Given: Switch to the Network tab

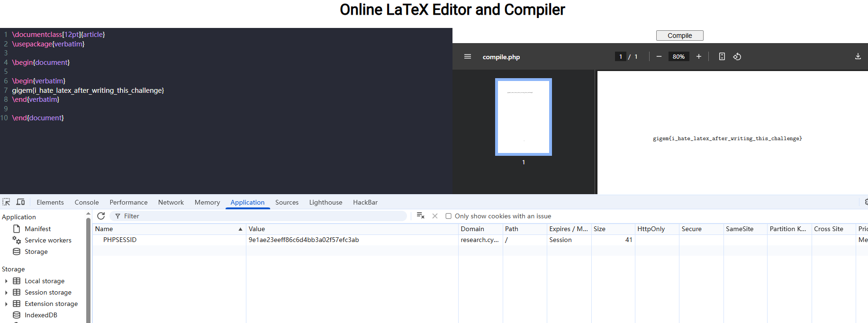Looking at the screenshot, I should pos(171,202).
